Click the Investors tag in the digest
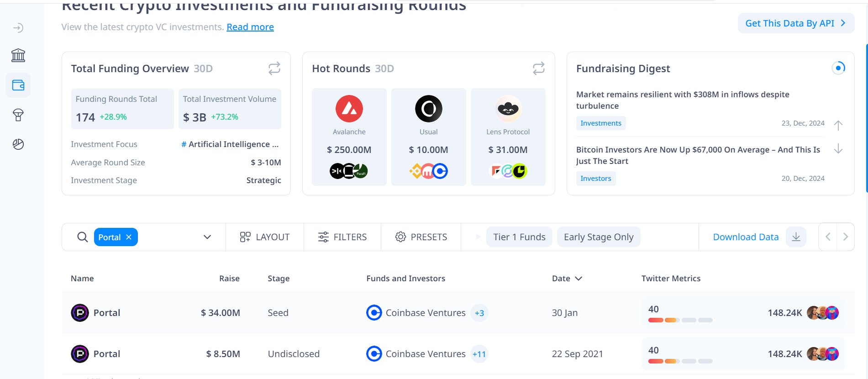The height and width of the screenshot is (379, 868). pyautogui.click(x=596, y=179)
